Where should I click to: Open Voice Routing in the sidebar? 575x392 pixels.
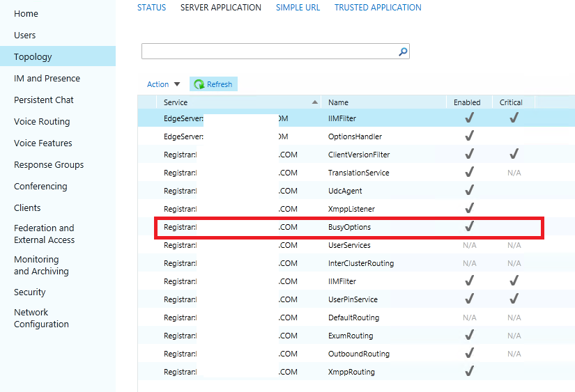pos(42,121)
